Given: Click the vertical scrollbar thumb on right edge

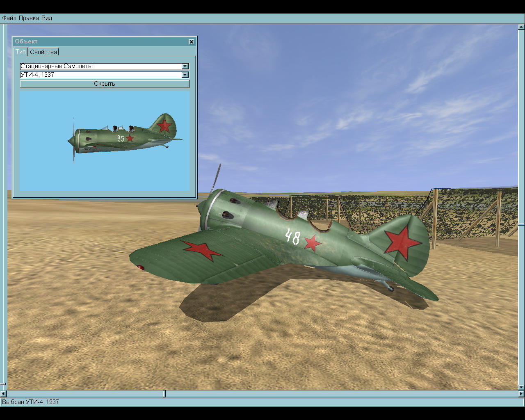Looking at the screenshot, I should click(x=521, y=224).
